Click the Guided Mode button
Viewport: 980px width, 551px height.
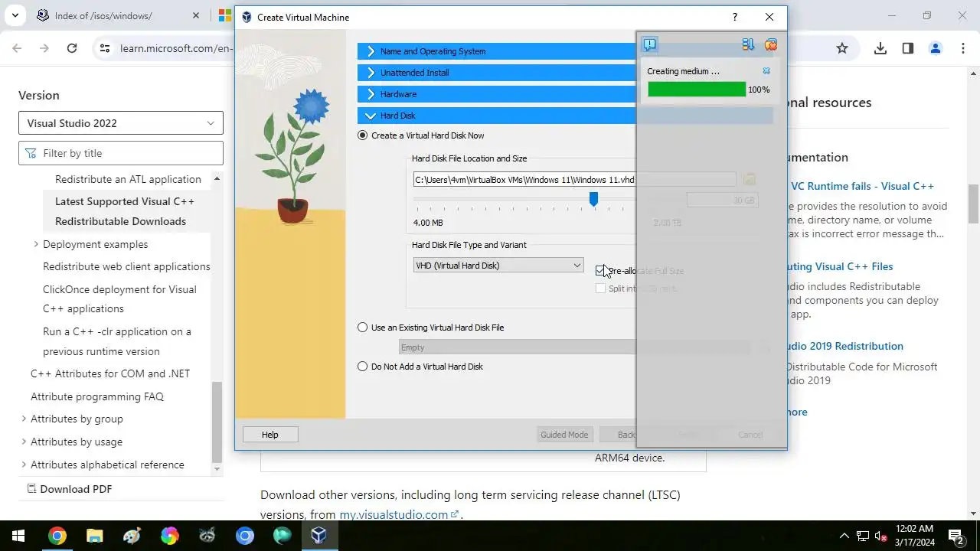pos(564,435)
